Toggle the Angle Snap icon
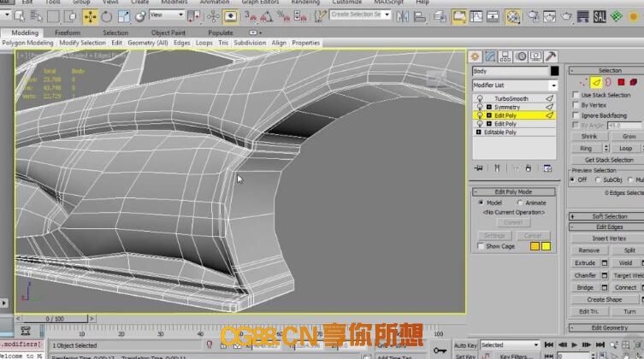The width and height of the screenshot is (644, 359). [x=266, y=16]
